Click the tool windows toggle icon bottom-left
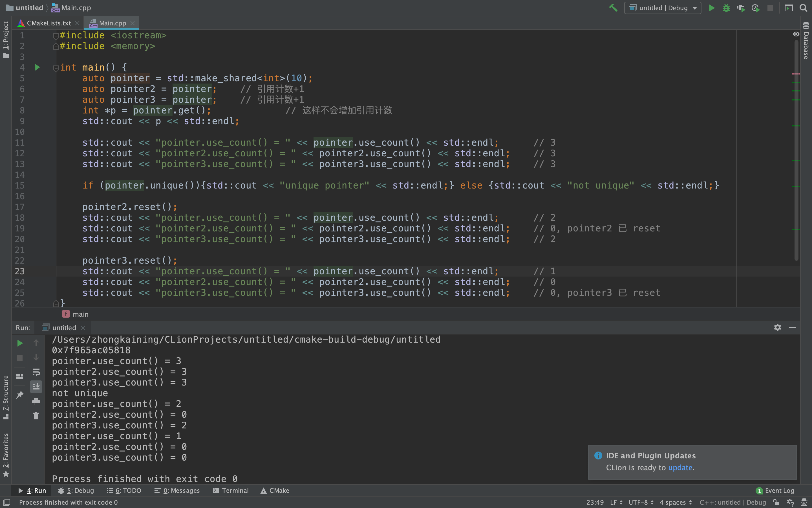 click(x=7, y=502)
